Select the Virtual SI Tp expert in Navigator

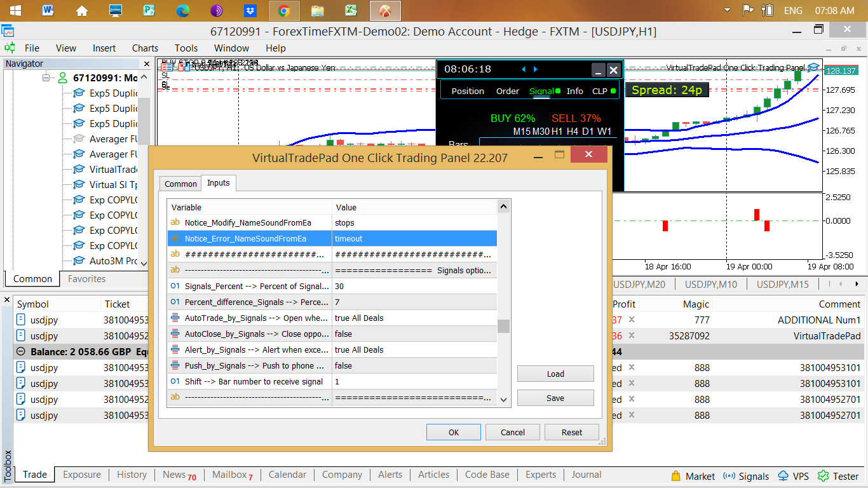[x=105, y=184]
